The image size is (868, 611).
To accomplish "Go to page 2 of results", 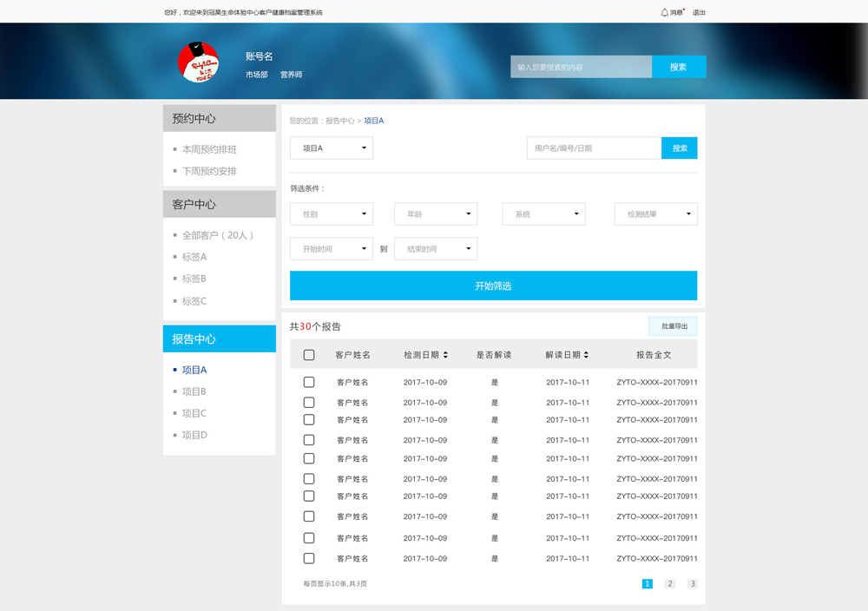I will coord(670,583).
